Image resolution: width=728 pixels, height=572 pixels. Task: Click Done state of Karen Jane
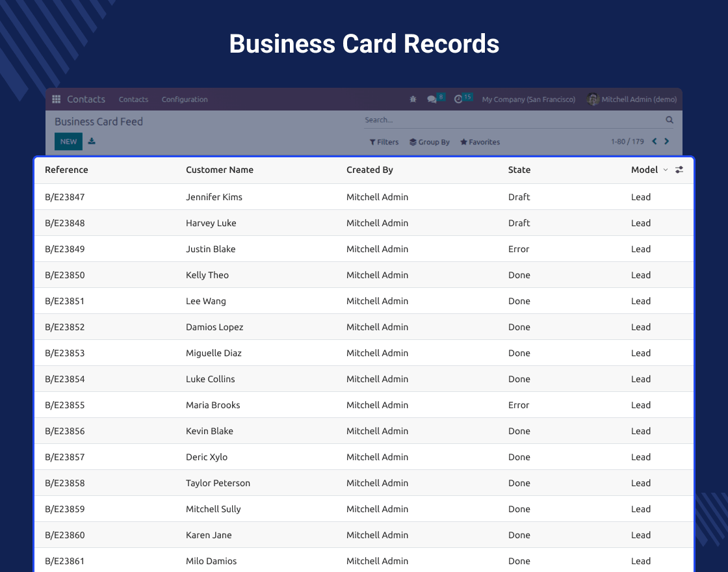[519, 535]
